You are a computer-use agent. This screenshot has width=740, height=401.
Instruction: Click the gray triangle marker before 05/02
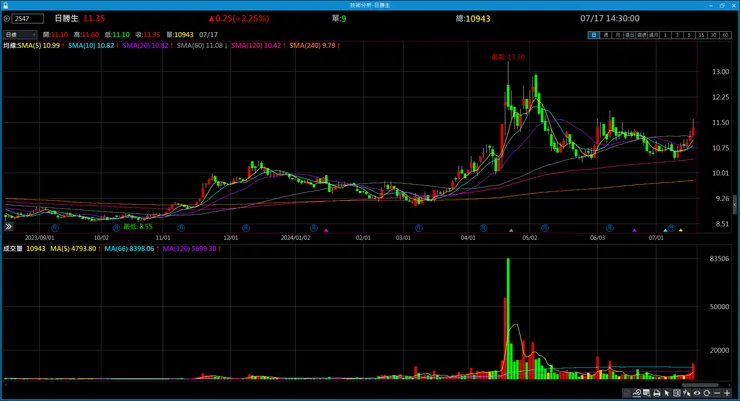pyautogui.click(x=511, y=230)
